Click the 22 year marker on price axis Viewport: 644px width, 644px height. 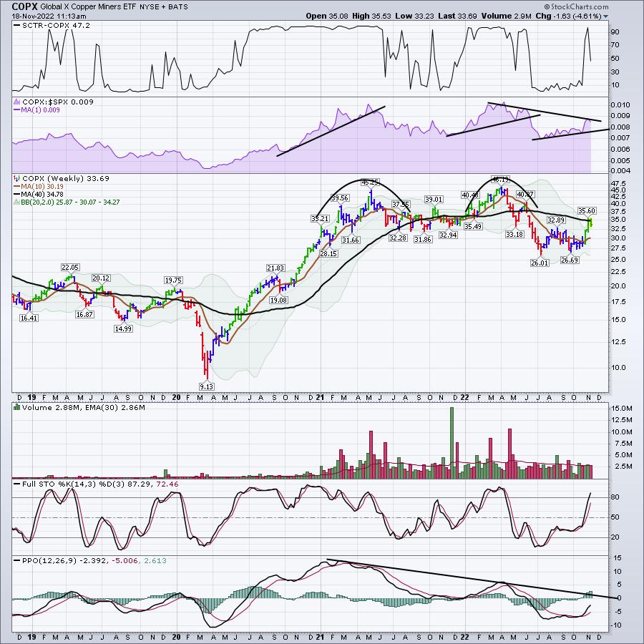[x=465, y=396]
